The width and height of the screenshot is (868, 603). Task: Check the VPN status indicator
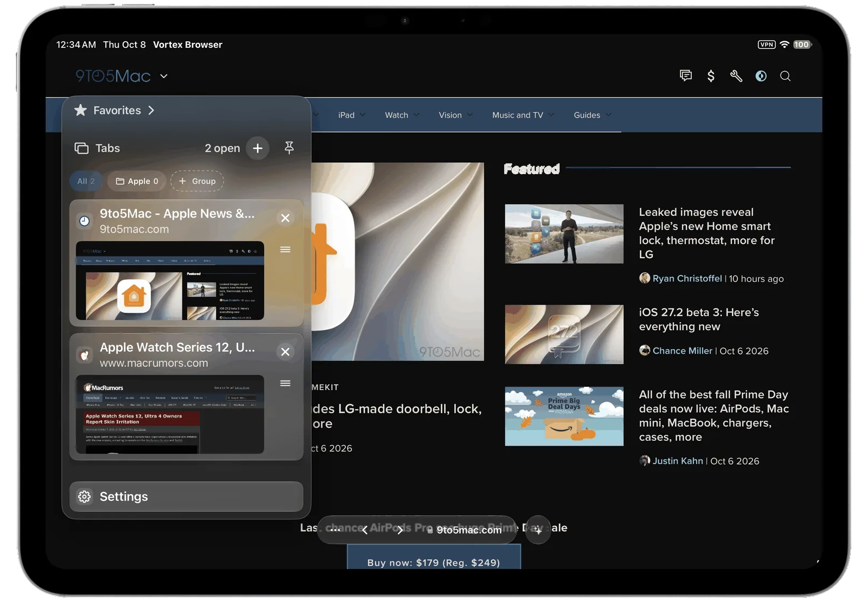(767, 44)
